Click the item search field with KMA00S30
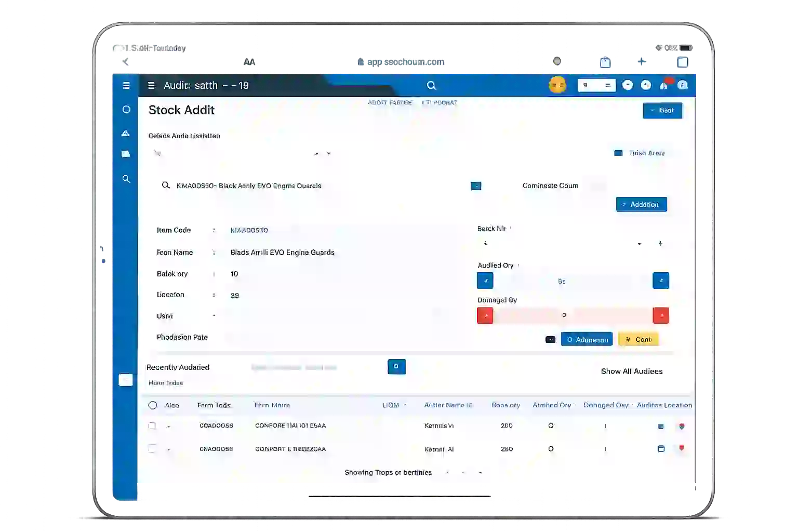Screen dimensions: 798x532 [x=312, y=185]
